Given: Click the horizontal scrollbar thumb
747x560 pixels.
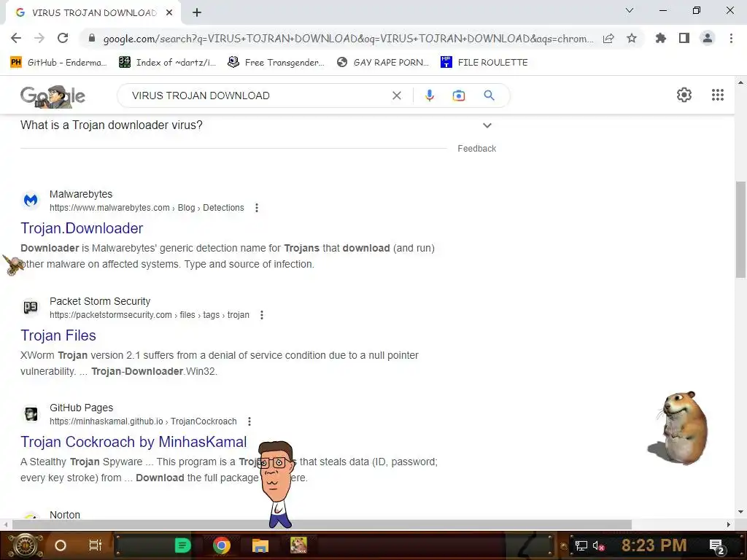Looking at the screenshot, I should 322,524.
